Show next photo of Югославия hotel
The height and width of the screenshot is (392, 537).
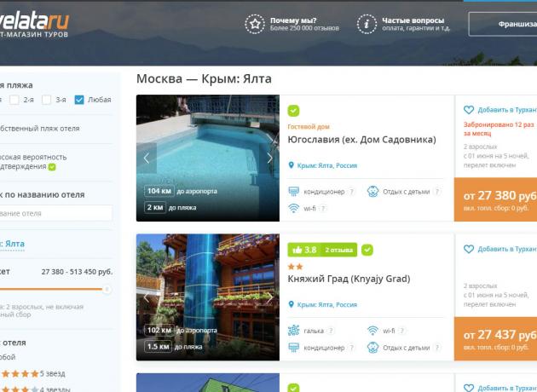pos(270,159)
